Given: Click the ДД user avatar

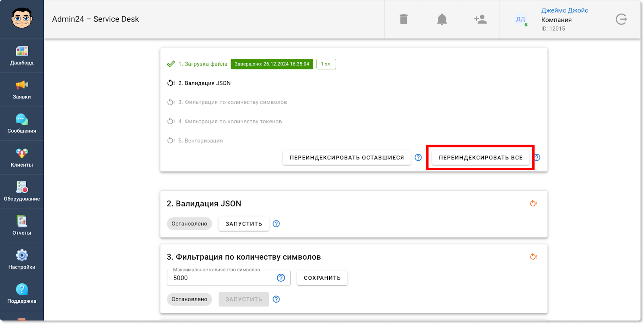Looking at the screenshot, I should point(520,19).
